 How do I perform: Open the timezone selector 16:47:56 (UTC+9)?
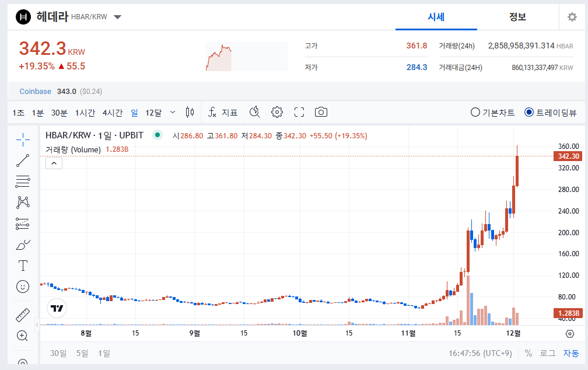pyautogui.click(x=480, y=353)
